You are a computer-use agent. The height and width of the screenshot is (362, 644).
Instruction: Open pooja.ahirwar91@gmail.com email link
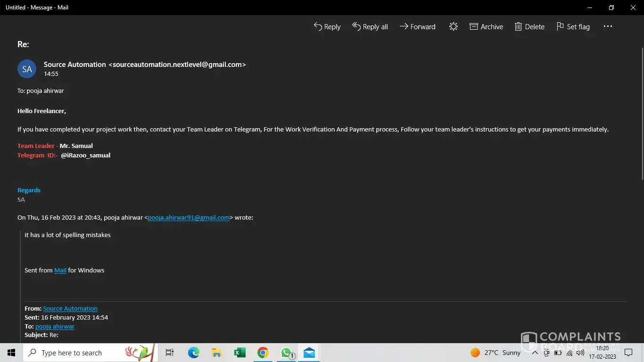tap(189, 218)
